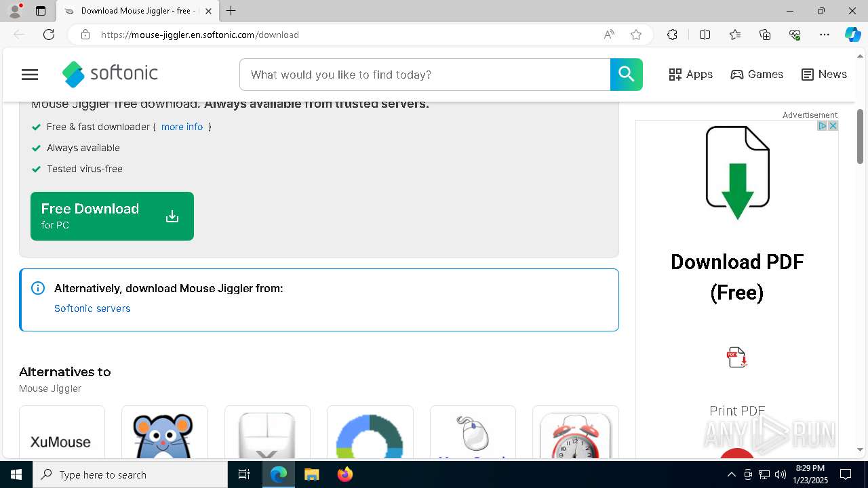
Task: Select the Download Mouse Jiggler tab
Action: point(138,11)
